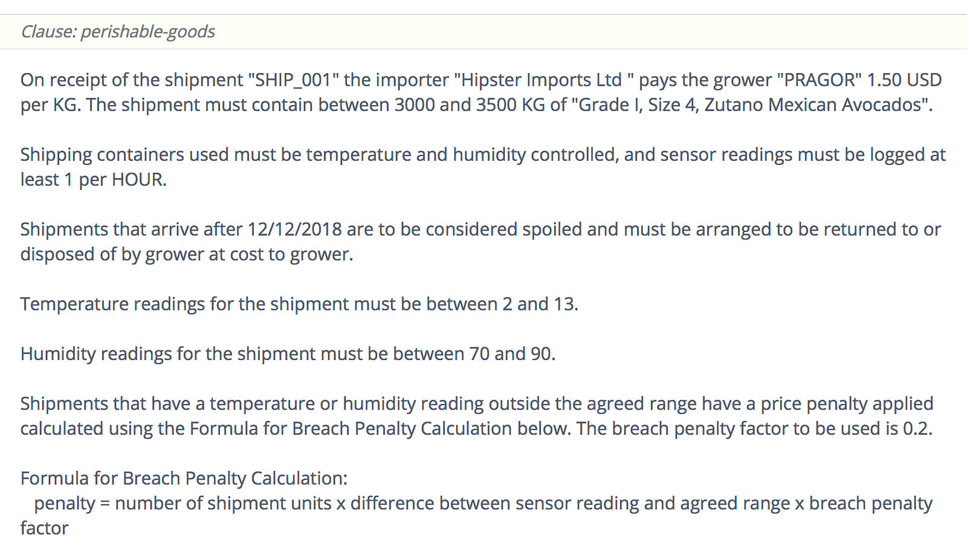The height and width of the screenshot is (560, 967).
Task: Select the product description mentioning Zutano Mexican Avocados
Action: 755,105
